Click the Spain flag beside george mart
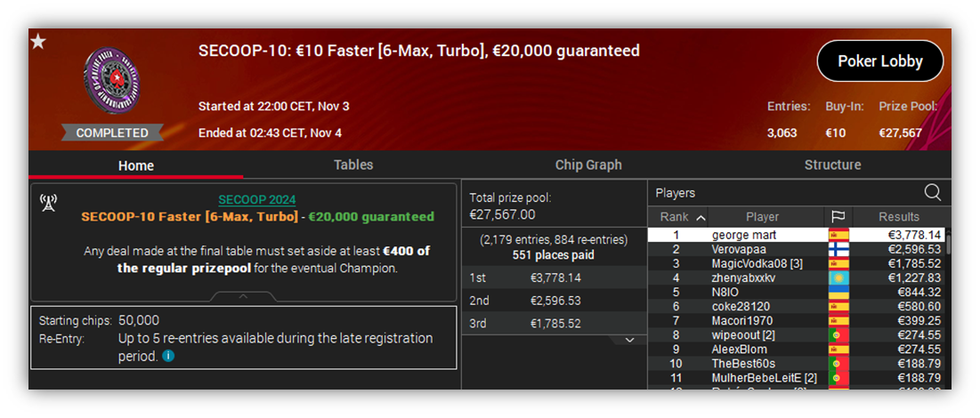 [838, 236]
